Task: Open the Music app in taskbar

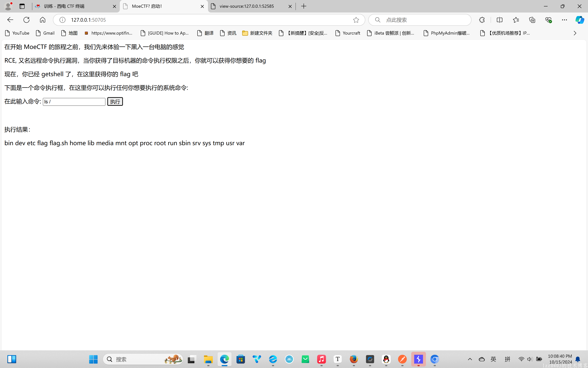Action: tap(321, 359)
